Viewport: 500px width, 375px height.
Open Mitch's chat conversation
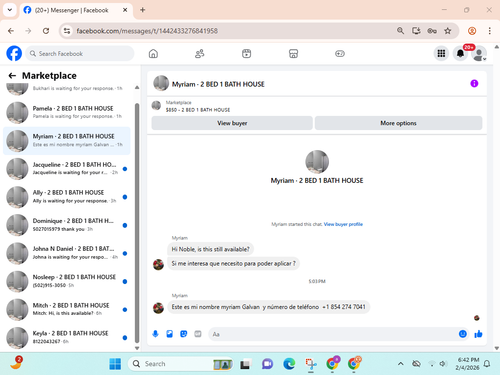67,309
